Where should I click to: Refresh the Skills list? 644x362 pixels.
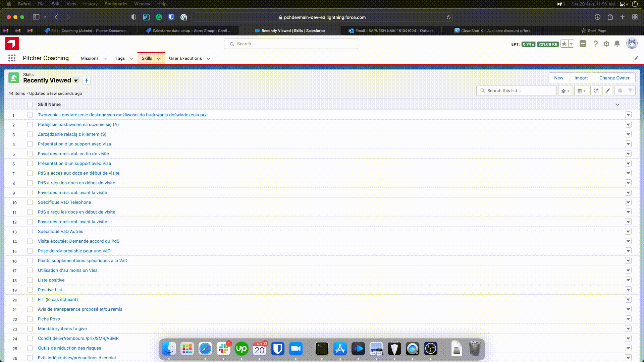click(595, 91)
